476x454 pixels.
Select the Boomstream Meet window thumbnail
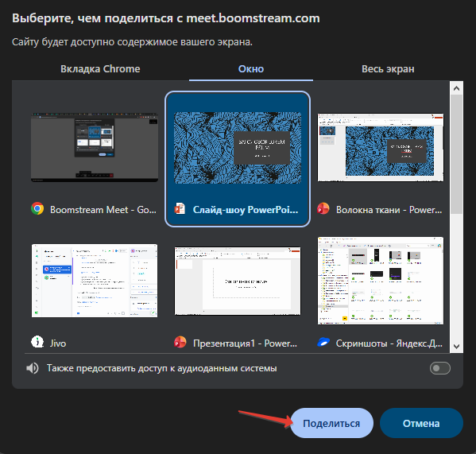[x=95, y=148]
